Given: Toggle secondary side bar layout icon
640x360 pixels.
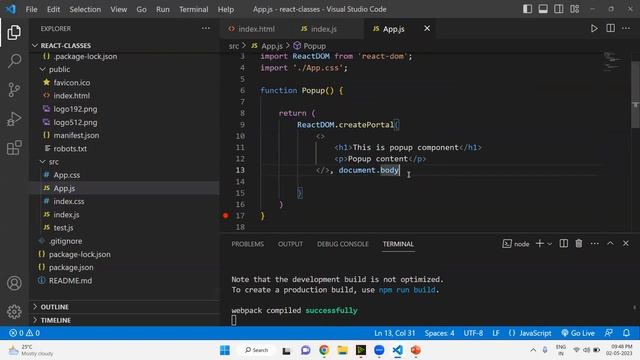Looking at the screenshot, I should [559, 9].
